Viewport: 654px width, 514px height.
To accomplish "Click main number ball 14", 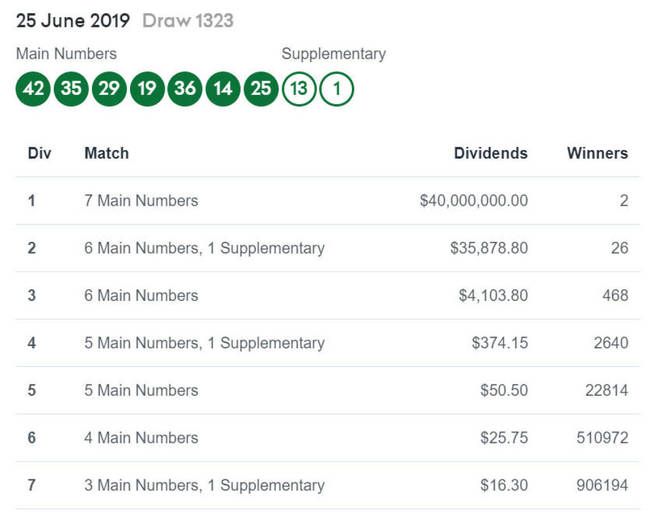I will (223, 88).
